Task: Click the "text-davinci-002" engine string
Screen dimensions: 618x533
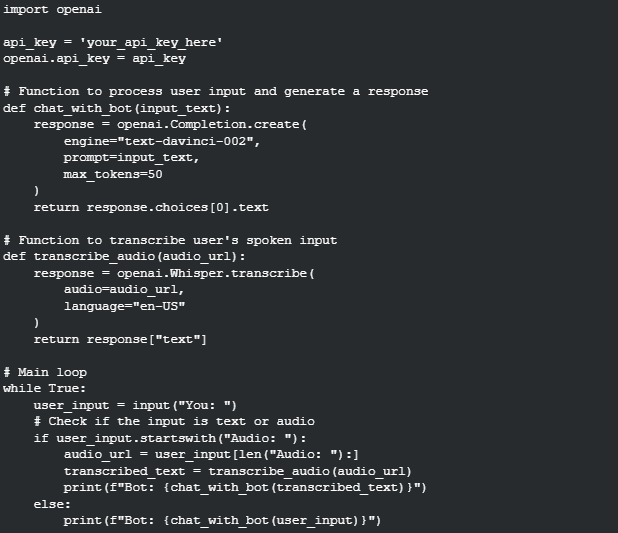Action: (x=186, y=142)
